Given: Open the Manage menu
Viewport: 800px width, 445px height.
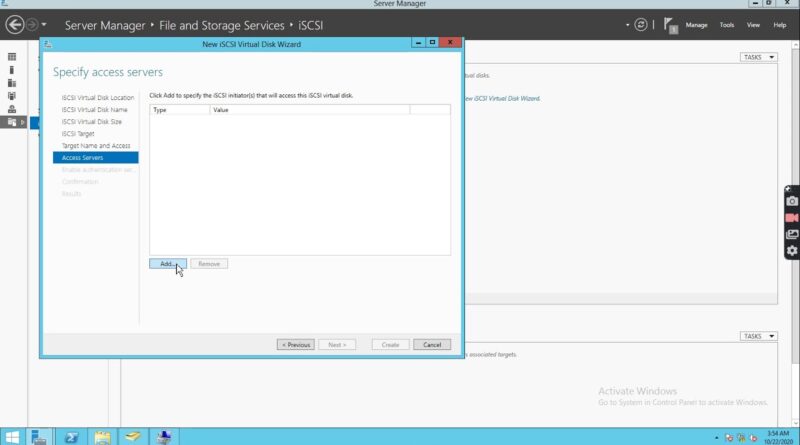Looking at the screenshot, I should (696, 25).
